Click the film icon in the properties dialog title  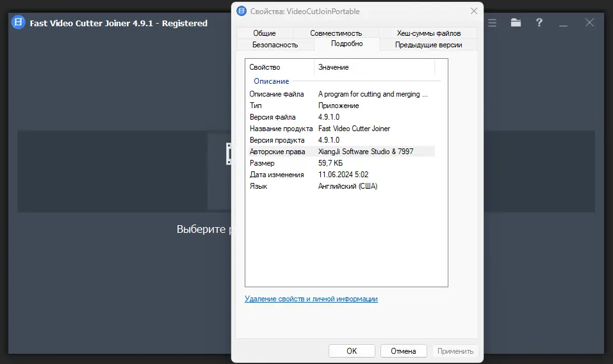[241, 11]
